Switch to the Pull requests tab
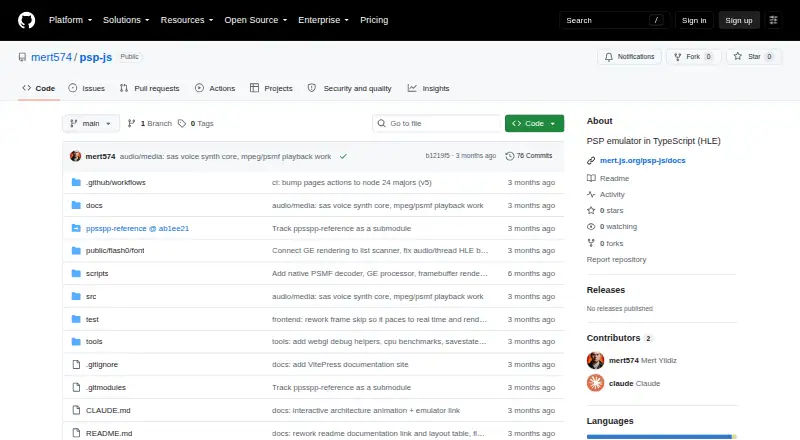Screen dimensions: 800x440 click(149, 88)
